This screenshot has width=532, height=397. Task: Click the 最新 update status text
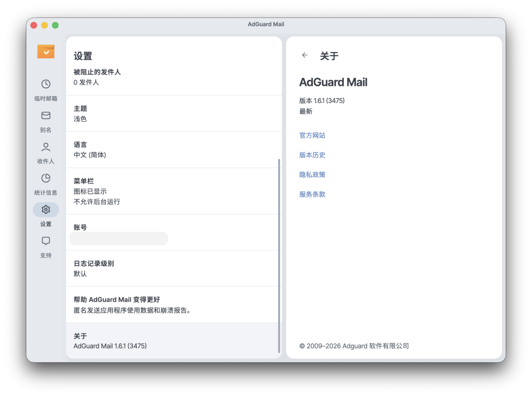click(306, 111)
